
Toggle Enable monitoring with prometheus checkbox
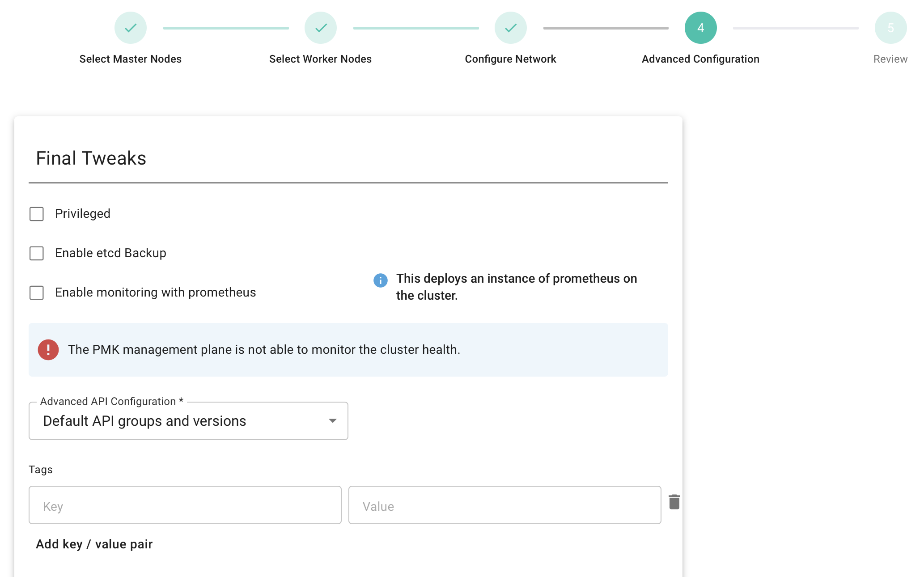click(37, 293)
